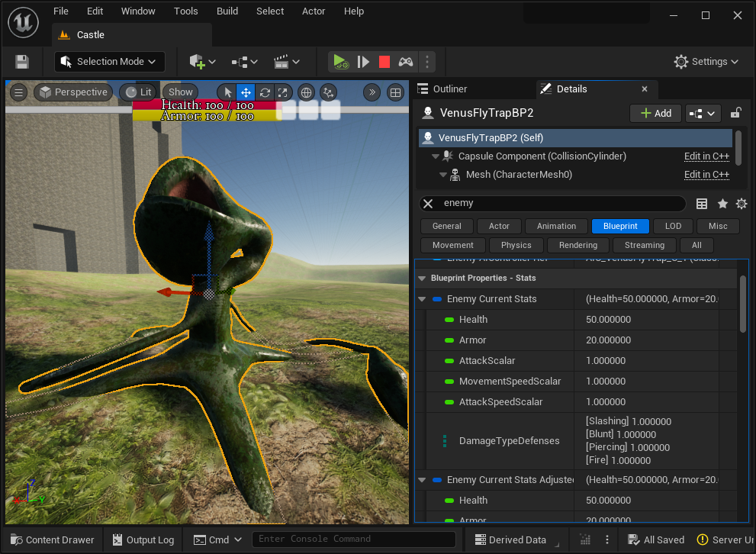This screenshot has width=756, height=554.
Task: Open the Derived Data menu
Action: 511,540
